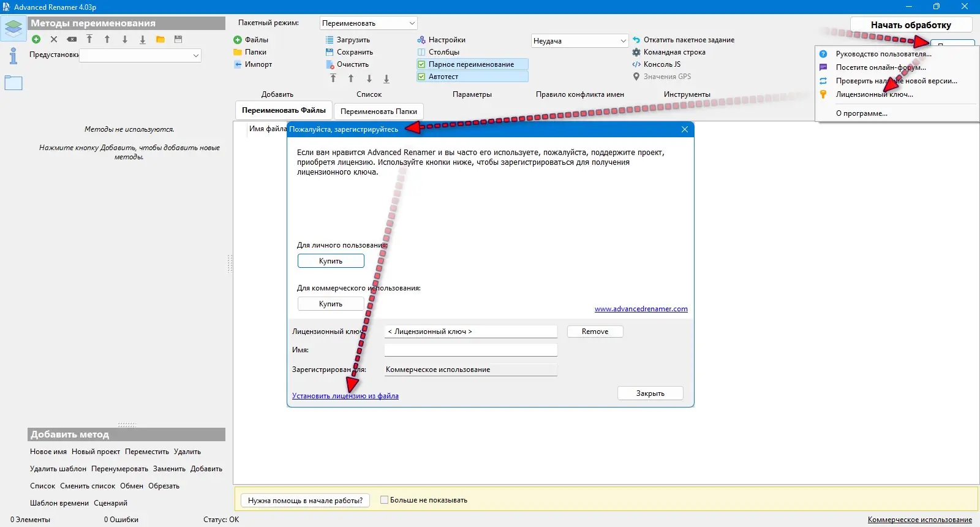Save list with Сохранить
The width and height of the screenshot is (980, 527).
(349, 52)
